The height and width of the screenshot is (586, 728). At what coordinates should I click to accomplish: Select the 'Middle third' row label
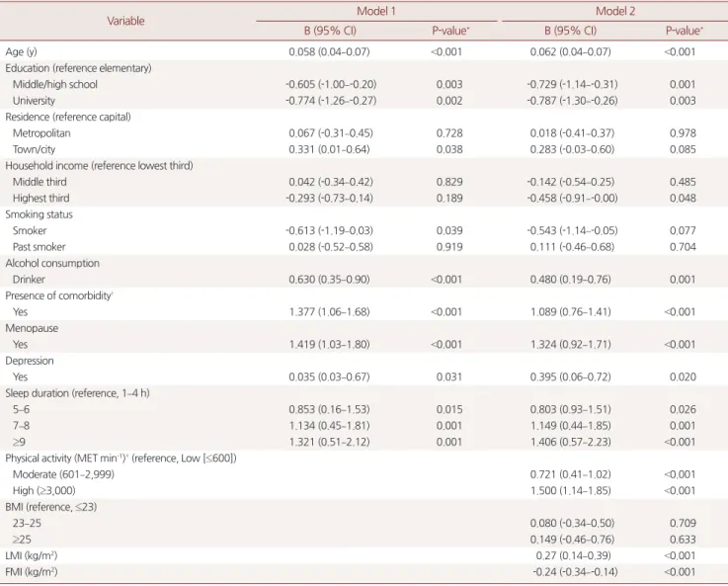pyautogui.click(x=40, y=182)
